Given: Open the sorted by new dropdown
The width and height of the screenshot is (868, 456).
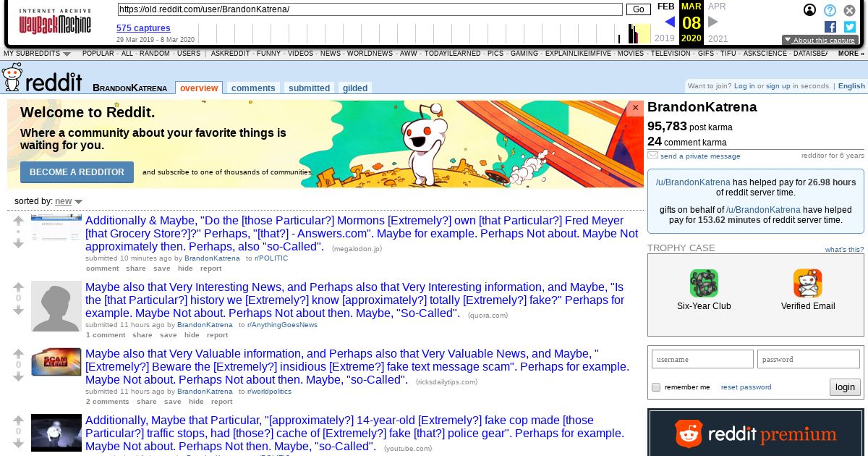Looking at the screenshot, I should coord(69,201).
